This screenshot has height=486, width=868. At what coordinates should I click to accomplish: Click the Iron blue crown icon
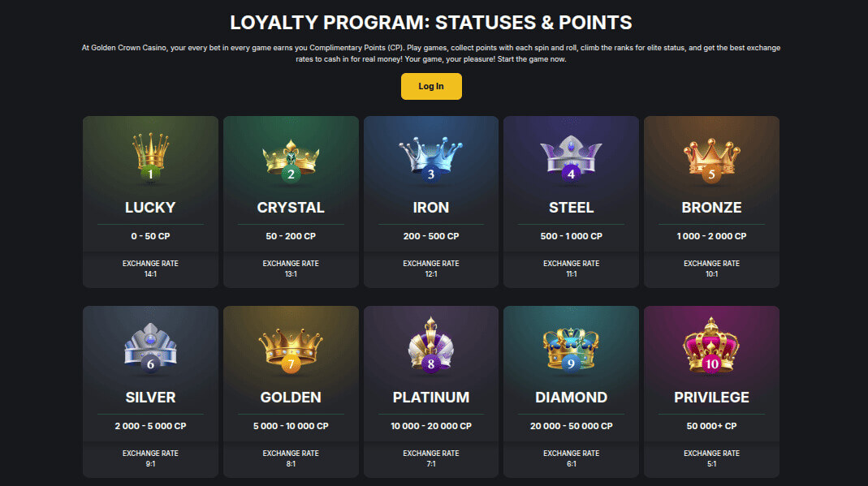tap(431, 158)
